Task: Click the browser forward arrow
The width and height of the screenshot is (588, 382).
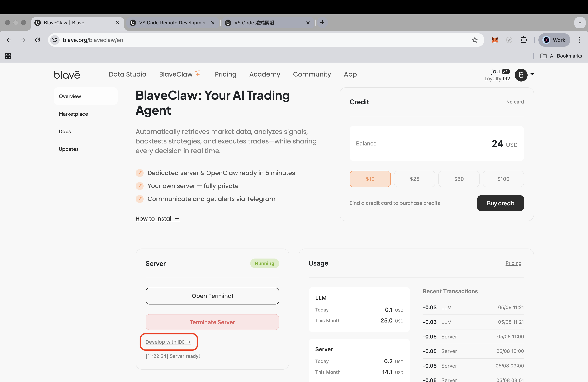Action: click(23, 40)
